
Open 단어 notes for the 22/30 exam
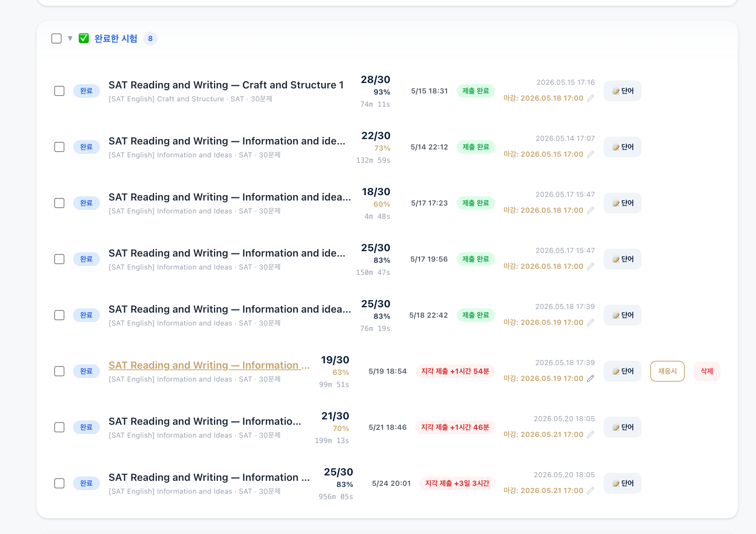(x=623, y=147)
